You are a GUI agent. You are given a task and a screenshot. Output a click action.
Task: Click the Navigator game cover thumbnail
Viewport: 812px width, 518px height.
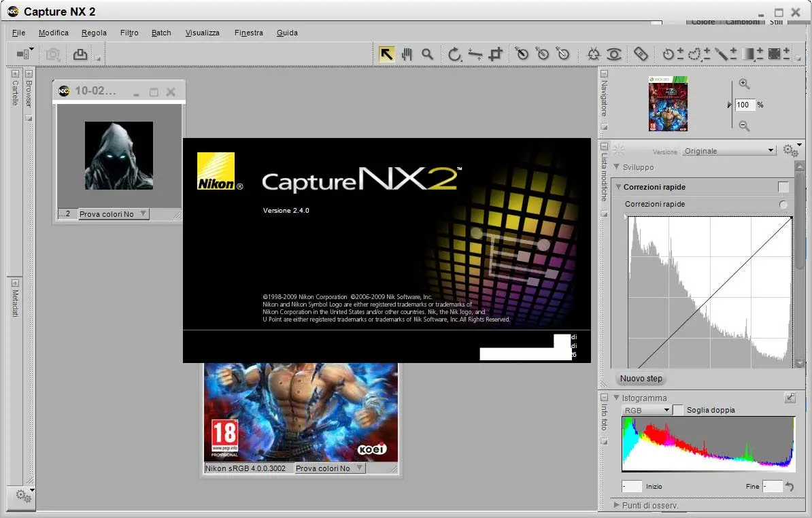coord(668,103)
